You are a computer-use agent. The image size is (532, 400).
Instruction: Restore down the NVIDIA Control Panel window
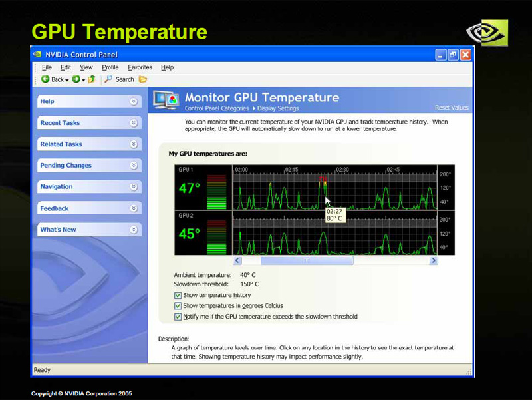(453, 55)
